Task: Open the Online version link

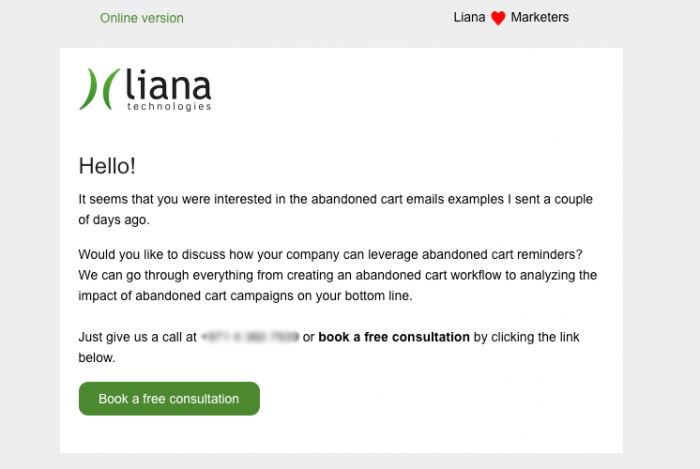Action: 141,18
